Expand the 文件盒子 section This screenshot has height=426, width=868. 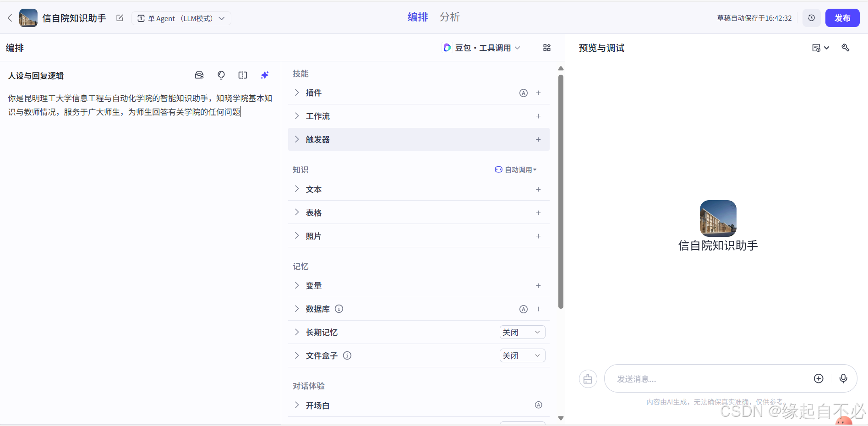coord(297,355)
